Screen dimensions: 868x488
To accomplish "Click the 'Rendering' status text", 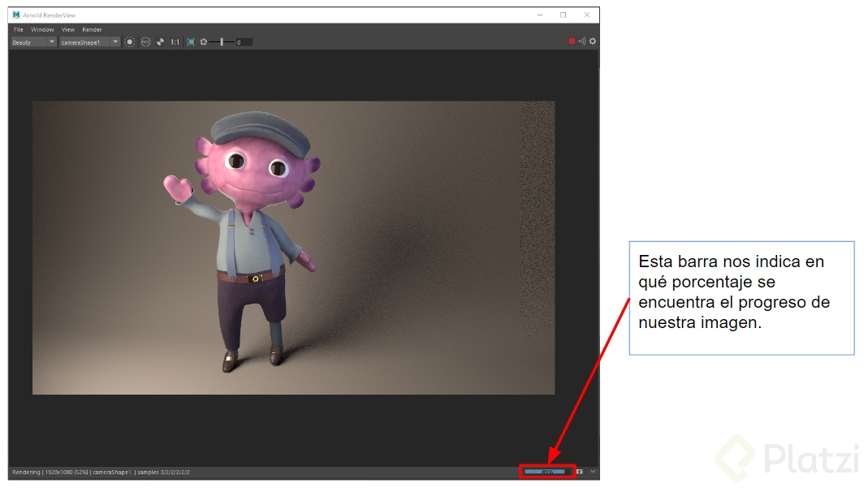I will pos(26,473).
